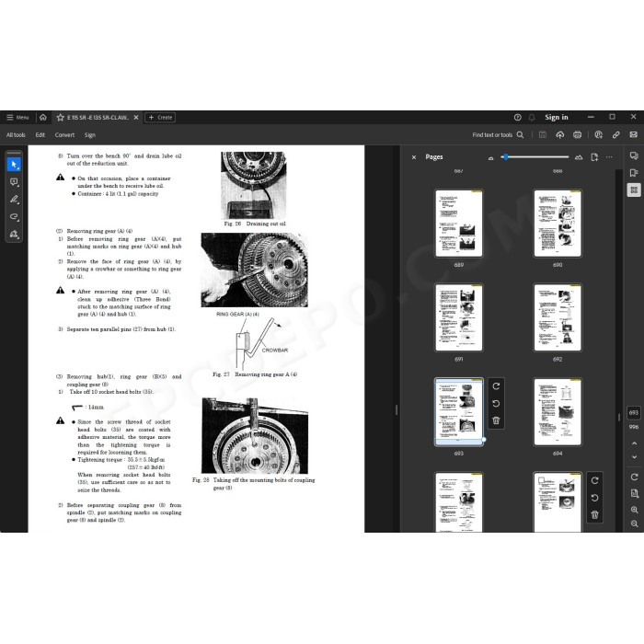Select page 694 thumbnail
The image size is (644, 644).
558,412
